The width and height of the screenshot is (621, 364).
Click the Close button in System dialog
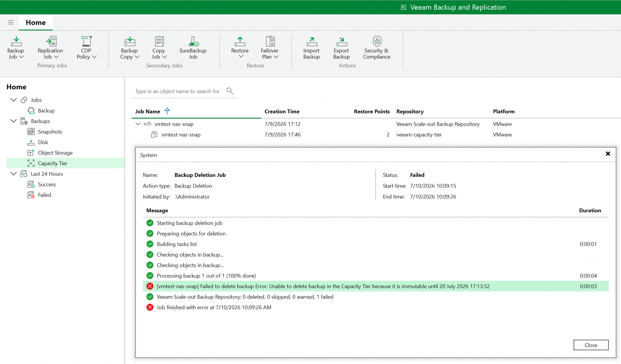591,345
